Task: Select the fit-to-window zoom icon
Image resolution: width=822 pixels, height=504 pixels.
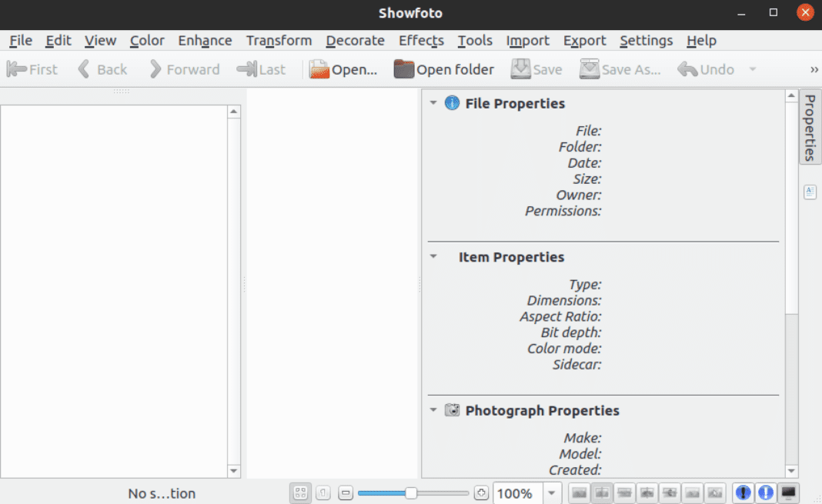Action: coord(300,492)
